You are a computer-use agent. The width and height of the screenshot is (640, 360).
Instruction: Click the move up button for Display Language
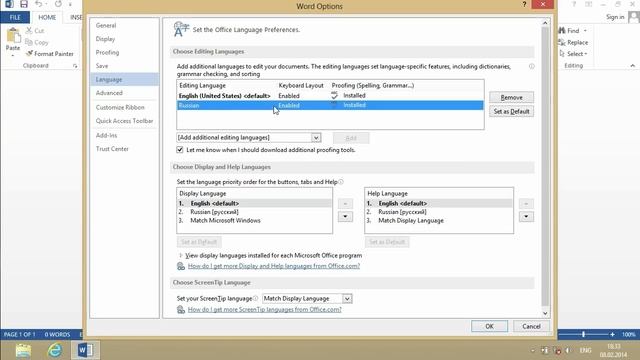(345, 203)
